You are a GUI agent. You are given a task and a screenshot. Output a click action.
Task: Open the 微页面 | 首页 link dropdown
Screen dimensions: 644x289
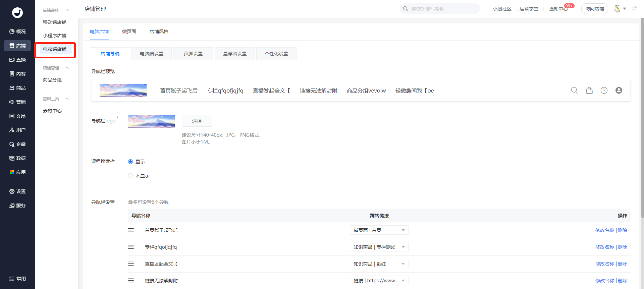tap(379, 230)
